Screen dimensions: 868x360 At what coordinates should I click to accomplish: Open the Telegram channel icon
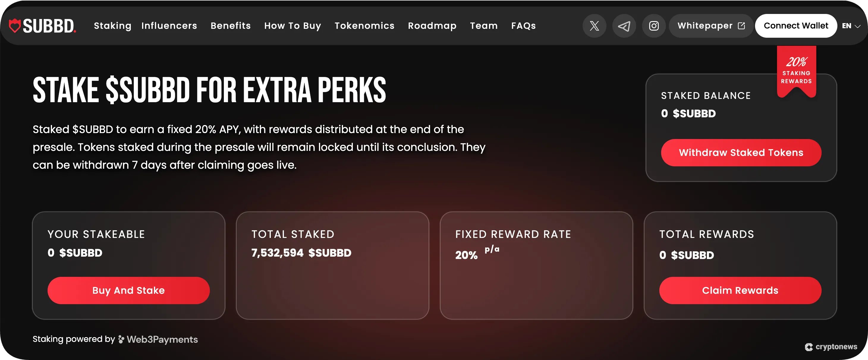coord(624,26)
